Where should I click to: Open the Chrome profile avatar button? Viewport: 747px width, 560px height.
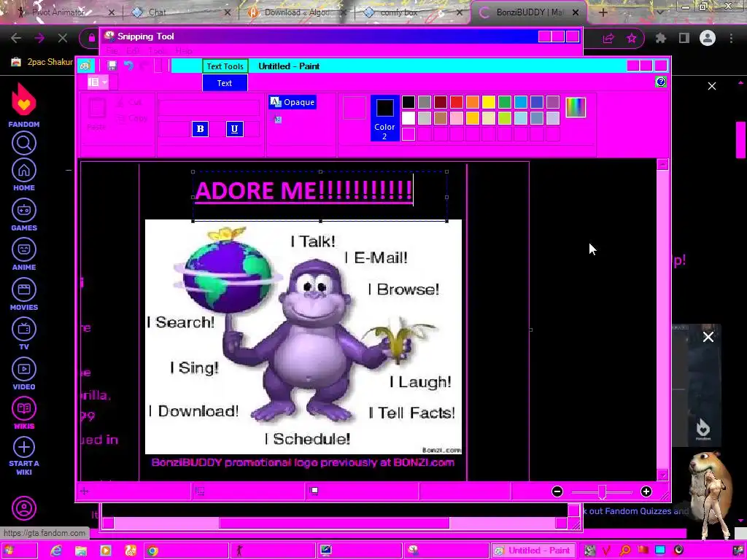click(x=708, y=38)
